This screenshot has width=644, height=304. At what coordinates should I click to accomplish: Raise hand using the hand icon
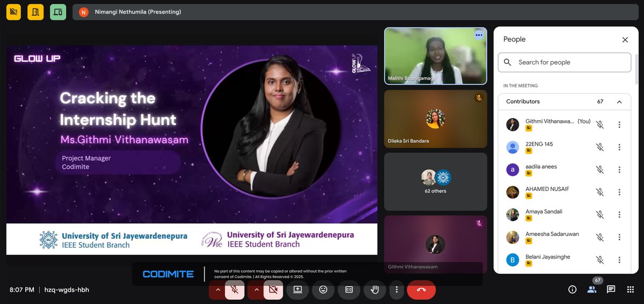[375, 290]
